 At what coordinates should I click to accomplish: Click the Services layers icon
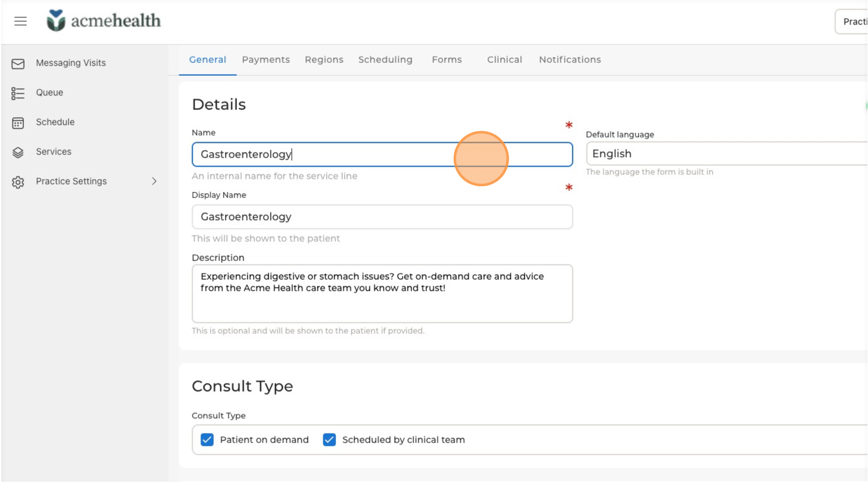[18, 152]
